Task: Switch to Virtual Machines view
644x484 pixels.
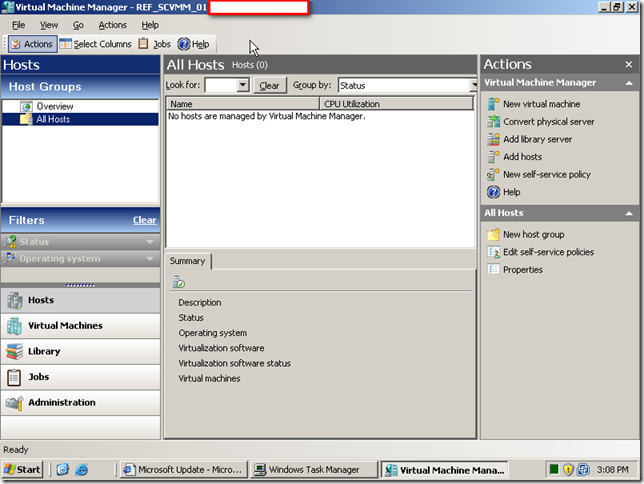Action: [x=80, y=326]
